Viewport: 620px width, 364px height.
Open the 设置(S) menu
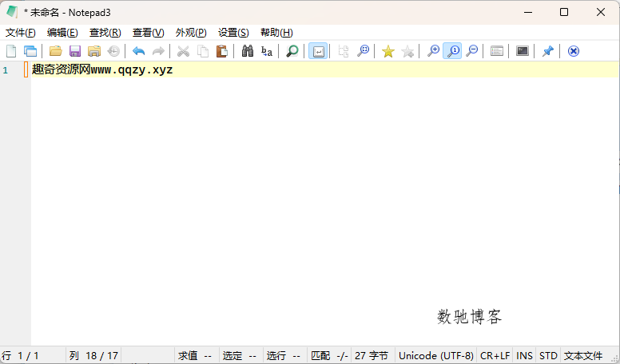coord(233,33)
